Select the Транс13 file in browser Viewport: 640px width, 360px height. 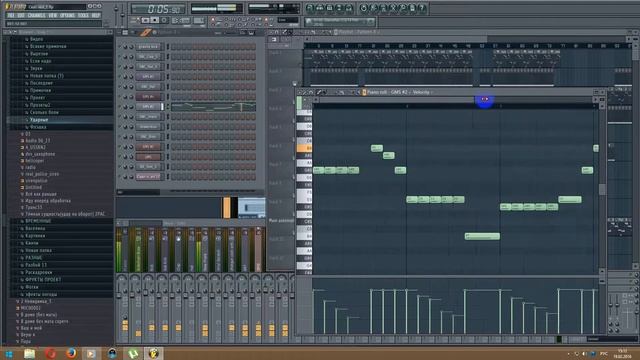click(32, 207)
